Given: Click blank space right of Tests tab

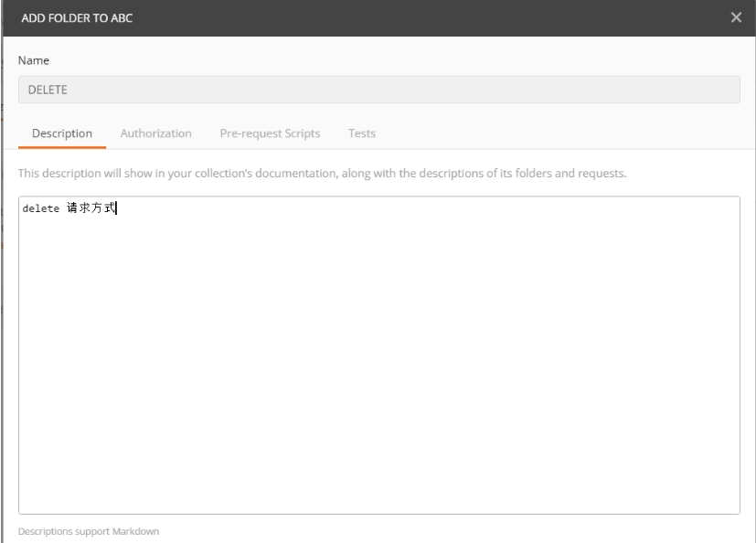Looking at the screenshot, I should [548, 133].
